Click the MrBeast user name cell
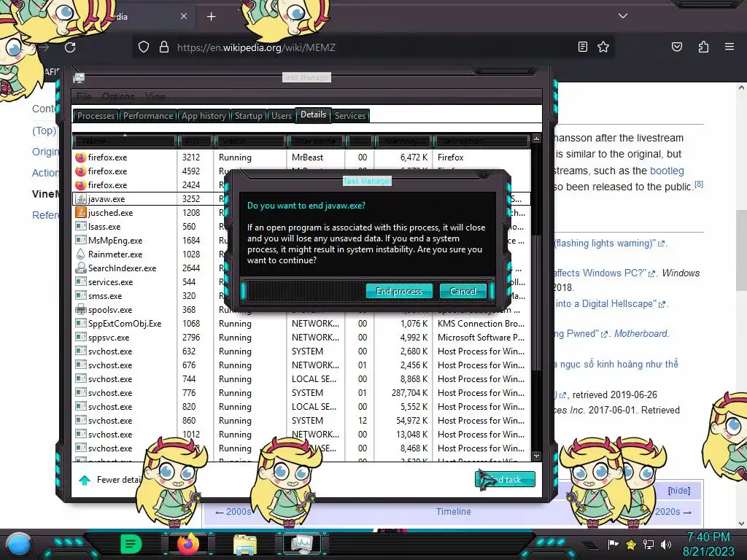The width and height of the screenshot is (747, 560). pyautogui.click(x=307, y=157)
